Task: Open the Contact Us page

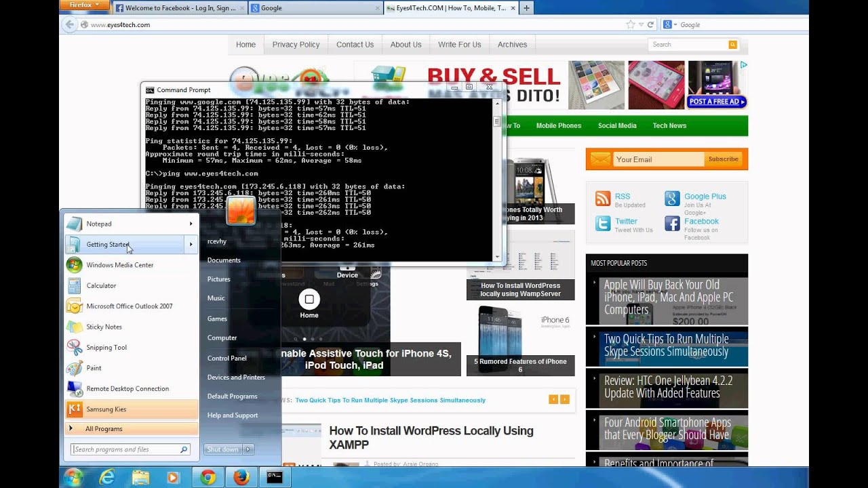Action: 355,45
